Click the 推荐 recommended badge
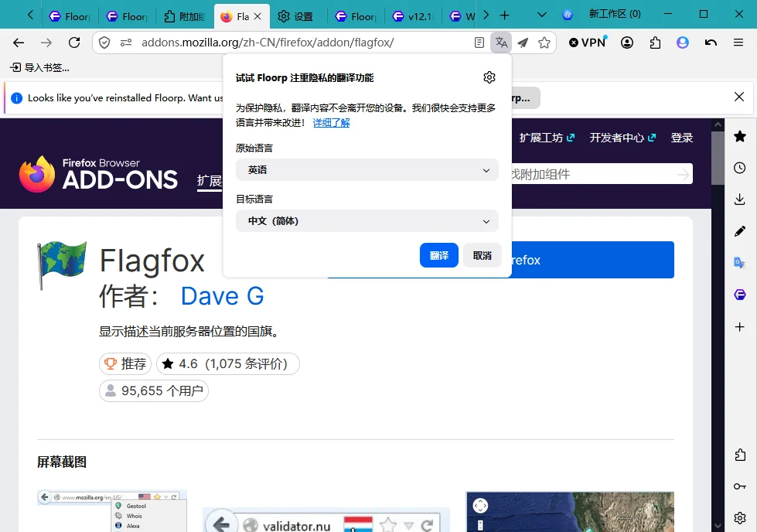 pyautogui.click(x=125, y=363)
